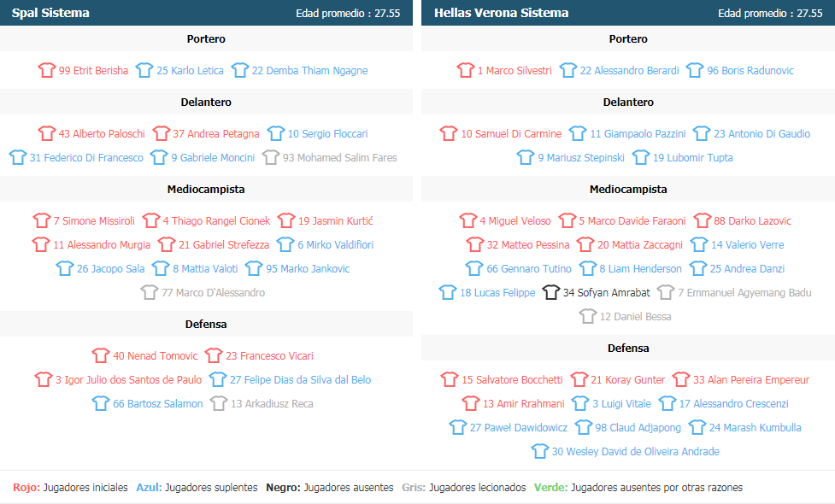Click the Spal Sistema header title

(50, 13)
